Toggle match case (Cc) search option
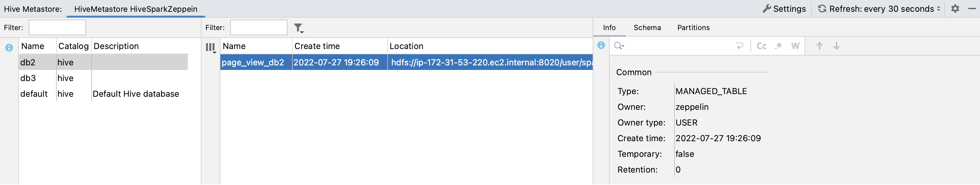The image size is (980, 185). [x=761, y=46]
